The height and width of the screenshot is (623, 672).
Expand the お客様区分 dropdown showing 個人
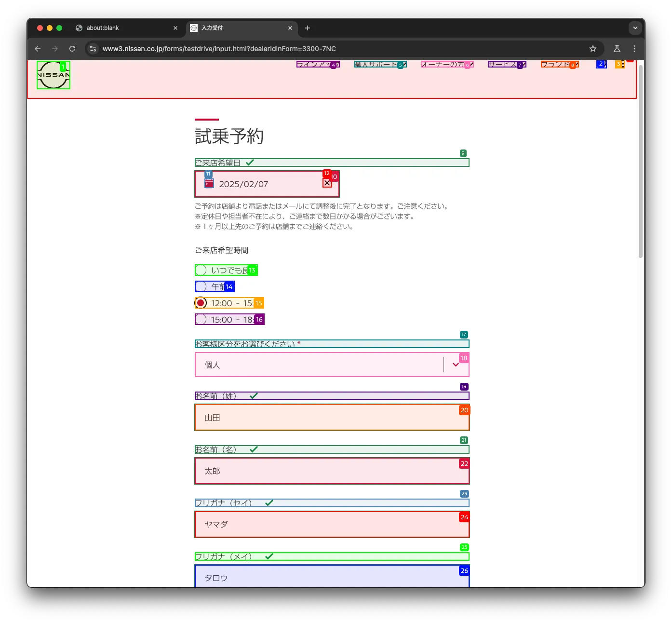tap(332, 365)
